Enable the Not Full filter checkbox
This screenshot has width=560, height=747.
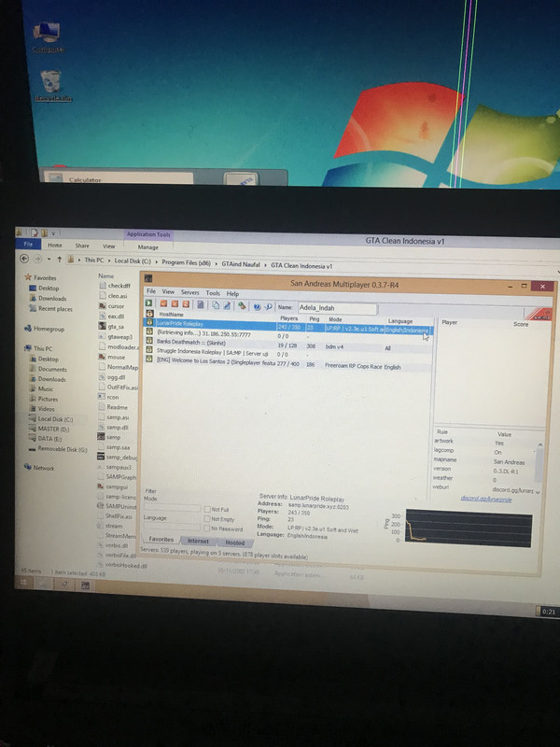coord(207,509)
